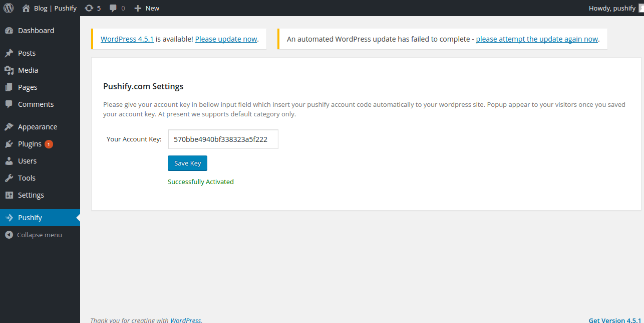Image resolution: width=644 pixels, height=323 pixels.
Task: Click the Posts pushpin icon
Action: (9, 53)
